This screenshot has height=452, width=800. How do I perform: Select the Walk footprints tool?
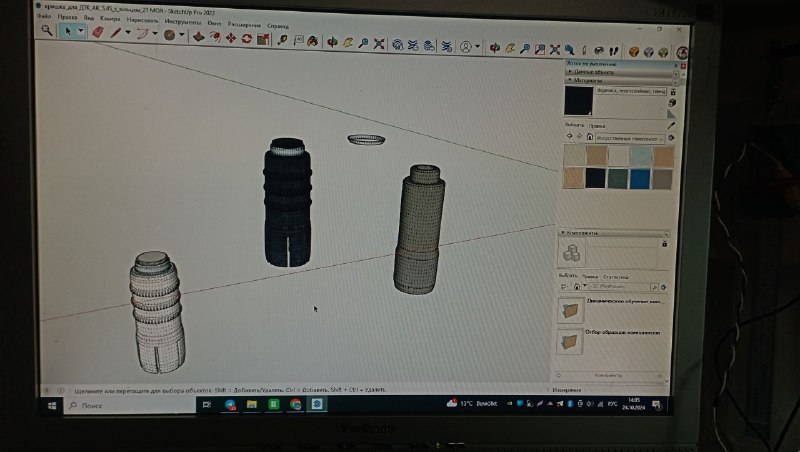click(614, 51)
